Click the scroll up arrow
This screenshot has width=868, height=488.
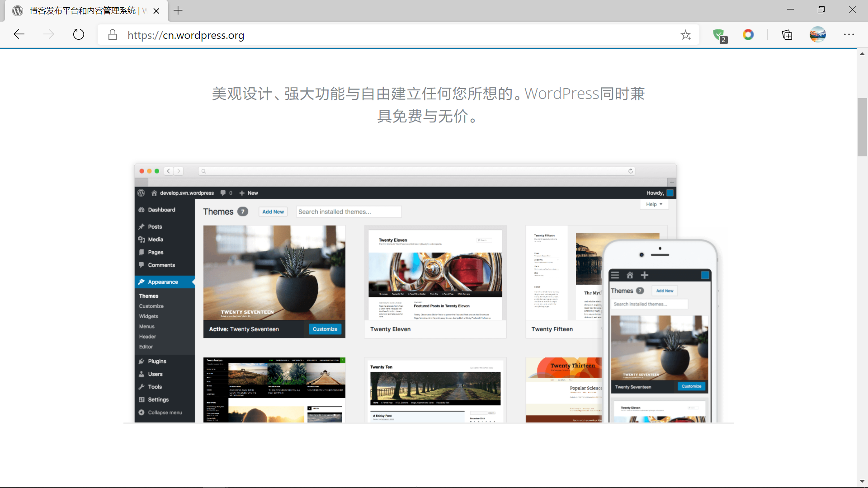862,54
